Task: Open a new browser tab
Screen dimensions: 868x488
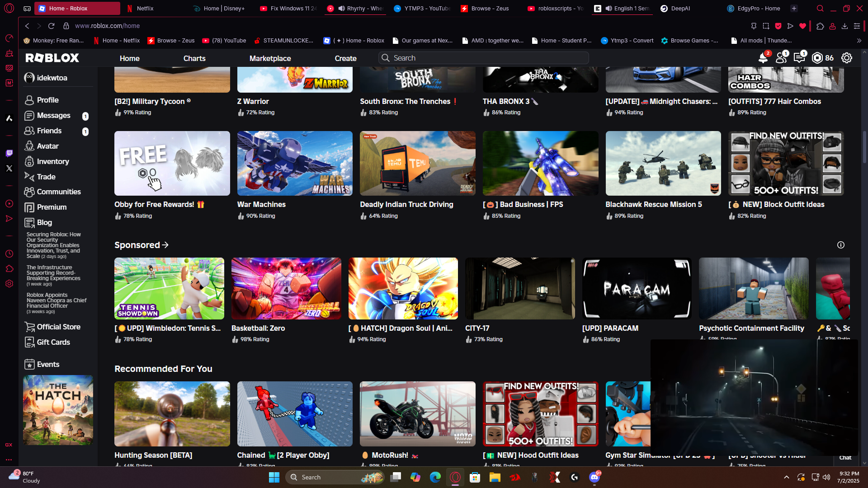Action: pyautogui.click(x=794, y=8)
